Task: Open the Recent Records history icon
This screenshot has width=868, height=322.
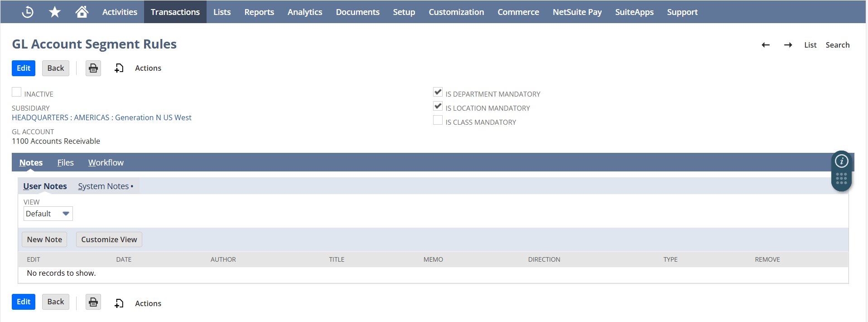Action: coord(28,12)
